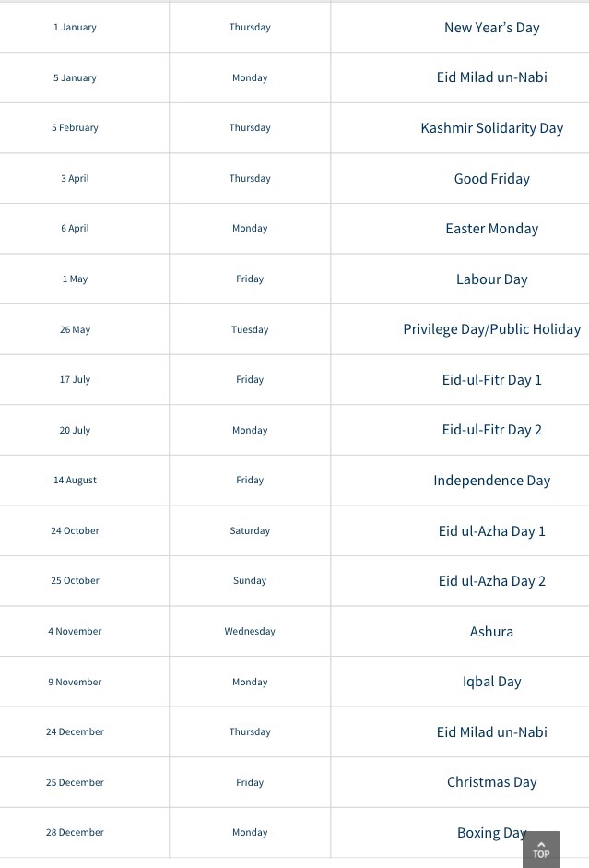
Task: Click Privilege Day/Public Holiday text
Action: pos(491,329)
